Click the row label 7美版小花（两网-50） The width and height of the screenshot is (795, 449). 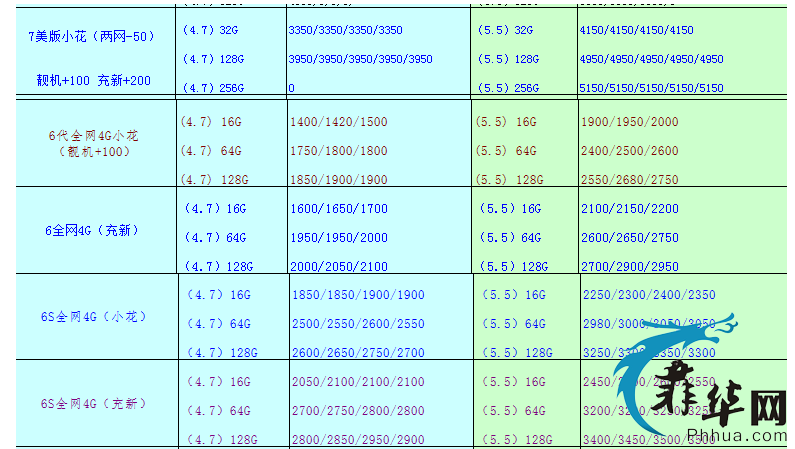coord(92,36)
